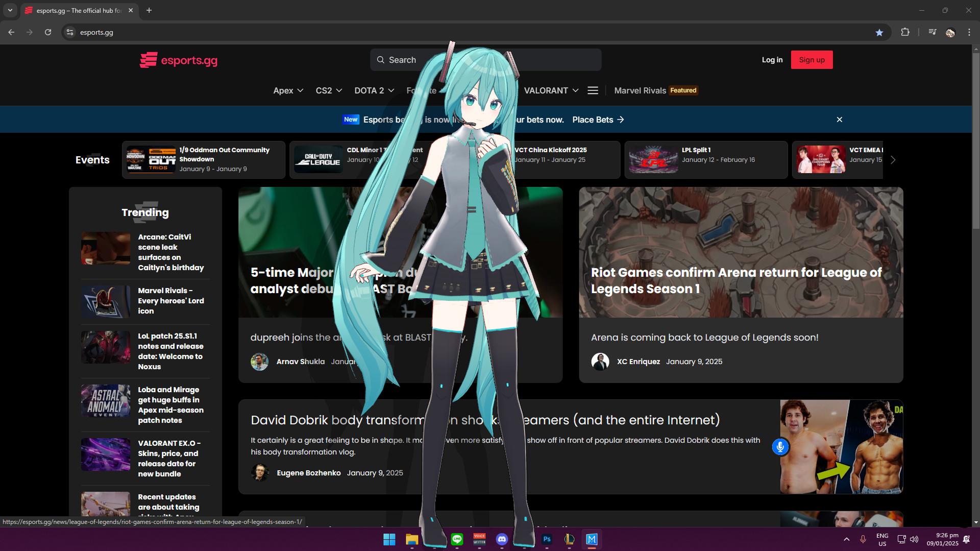The image size is (980, 551).
Task: Reload the page
Action: tap(48, 32)
